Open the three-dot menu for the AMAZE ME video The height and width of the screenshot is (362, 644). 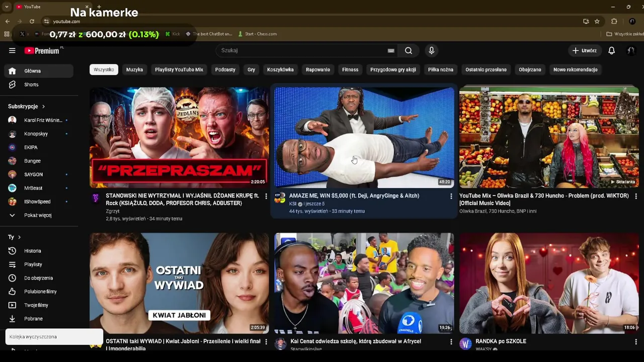451,196
